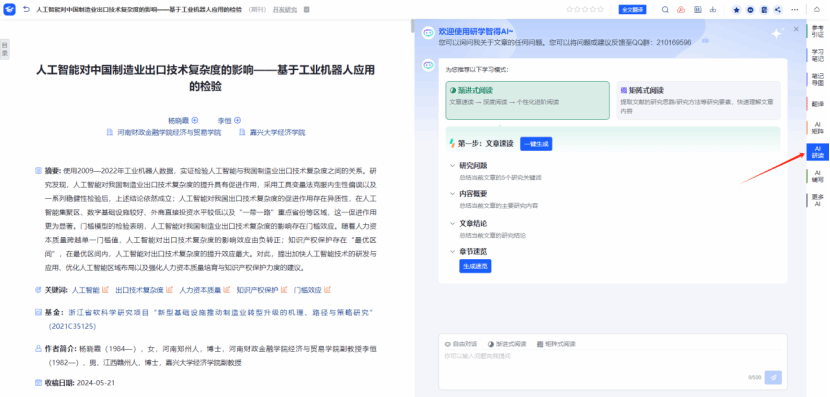Select the 渐进式阅读 learning mode card

tap(528, 100)
